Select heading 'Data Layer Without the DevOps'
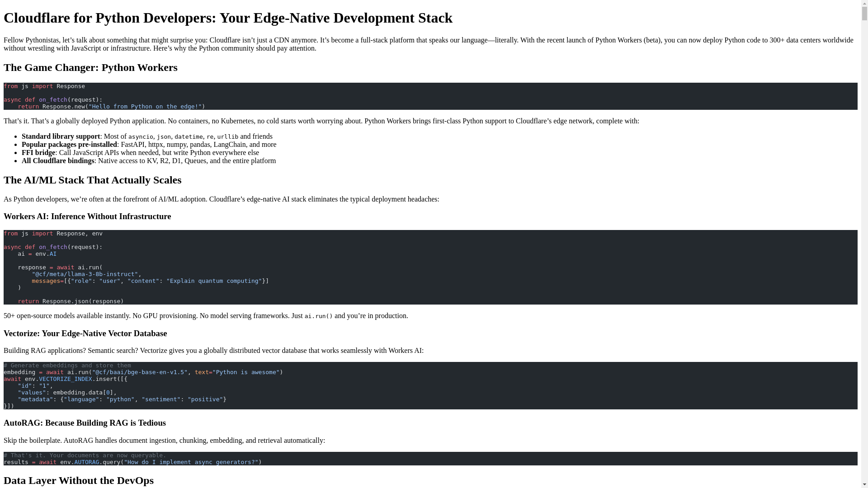Viewport: 868px width, 488px height. coord(79,480)
